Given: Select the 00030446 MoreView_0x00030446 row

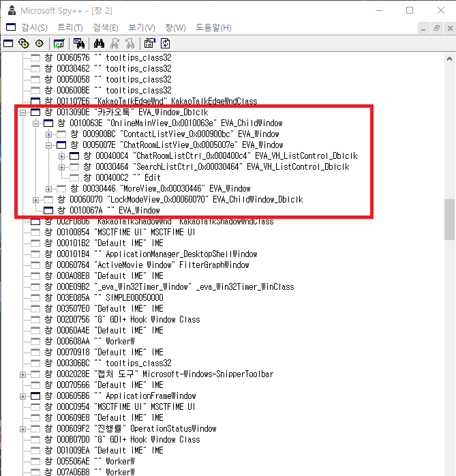Looking at the screenshot, I should point(160,188).
